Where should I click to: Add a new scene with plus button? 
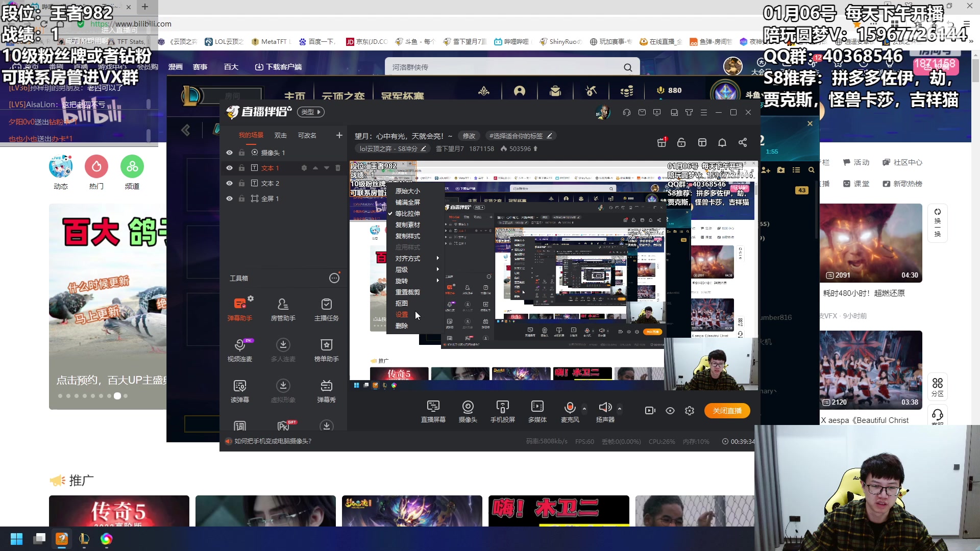click(339, 135)
